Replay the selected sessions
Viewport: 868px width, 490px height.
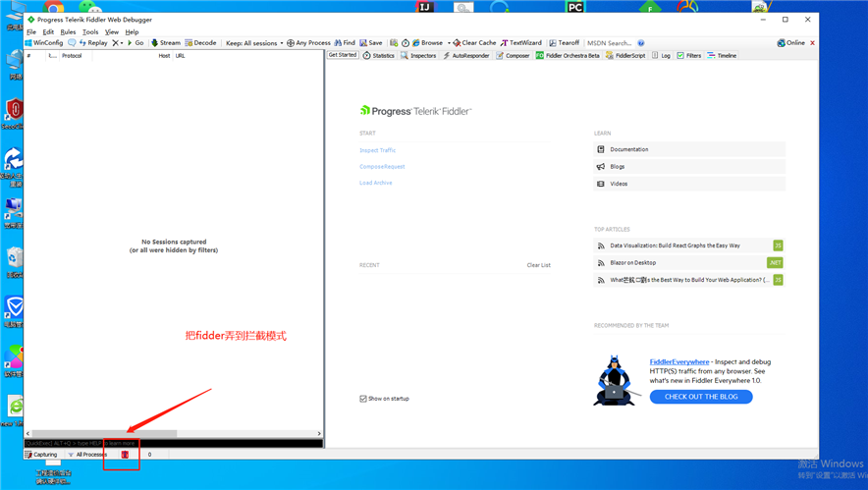(x=93, y=42)
